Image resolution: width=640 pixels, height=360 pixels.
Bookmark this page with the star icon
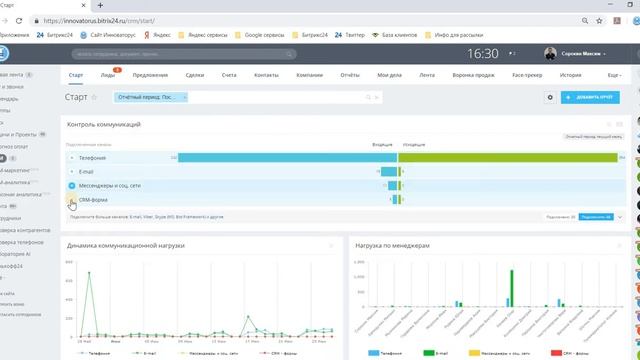pos(599,21)
